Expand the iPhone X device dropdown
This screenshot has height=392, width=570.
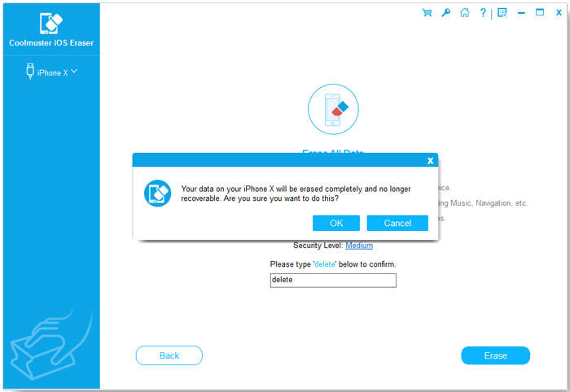coord(74,72)
